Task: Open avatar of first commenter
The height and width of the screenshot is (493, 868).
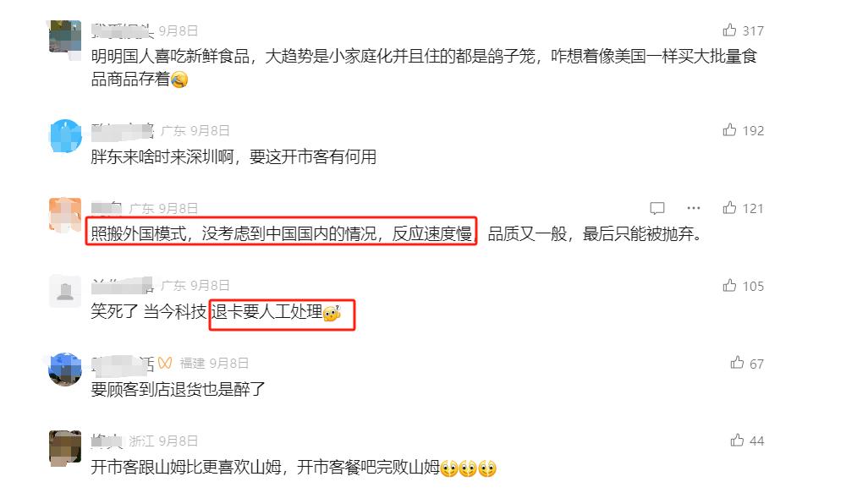Action: coord(65,36)
